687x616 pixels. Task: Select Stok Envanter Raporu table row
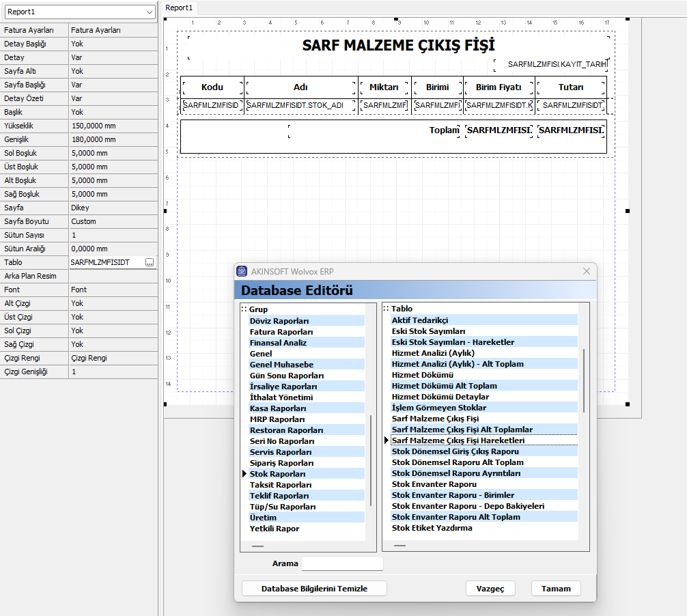click(x=484, y=484)
